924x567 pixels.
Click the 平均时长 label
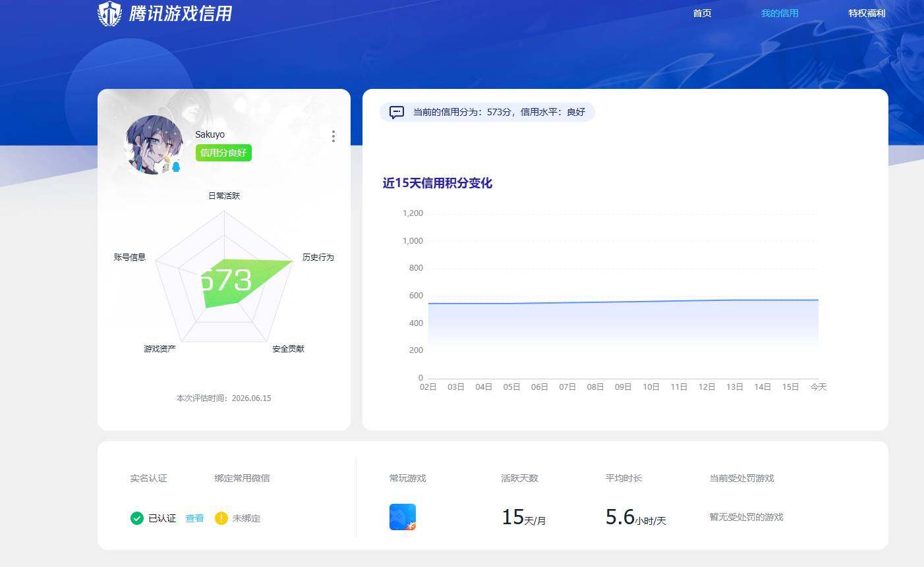point(623,478)
